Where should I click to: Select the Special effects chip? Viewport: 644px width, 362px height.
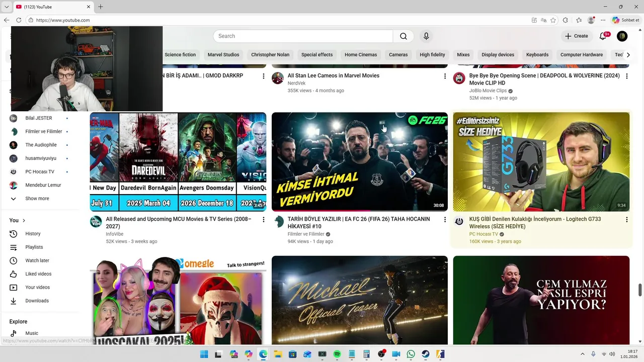pos(317,55)
